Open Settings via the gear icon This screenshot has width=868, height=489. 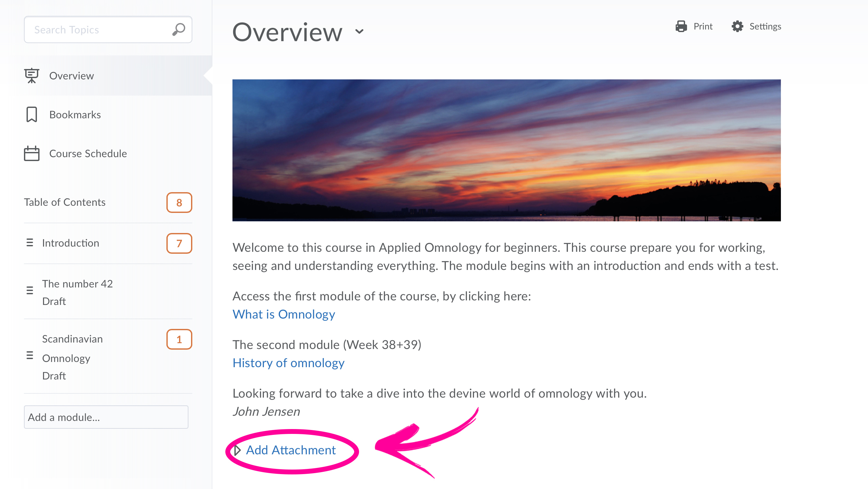click(737, 26)
